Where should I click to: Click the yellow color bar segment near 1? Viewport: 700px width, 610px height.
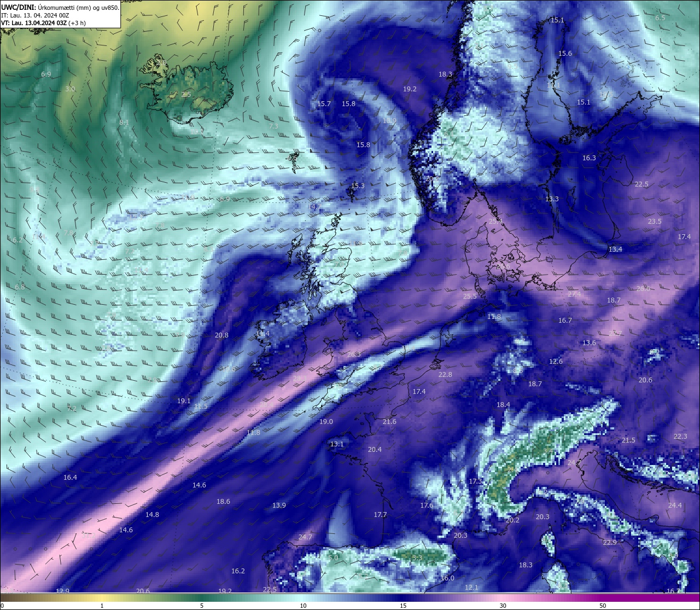102,597
